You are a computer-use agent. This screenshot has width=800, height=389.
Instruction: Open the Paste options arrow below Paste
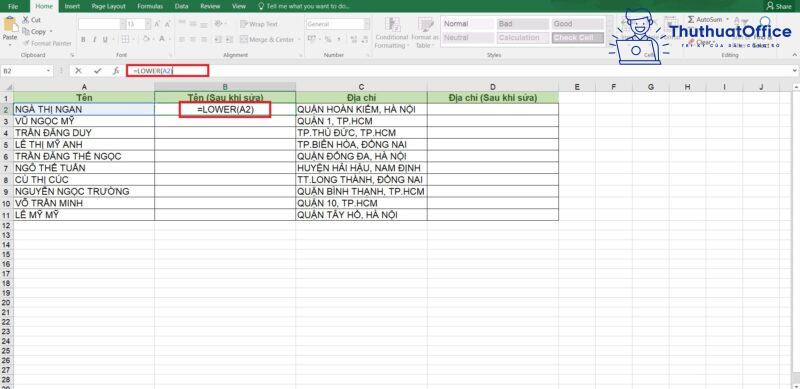click(x=10, y=44)
